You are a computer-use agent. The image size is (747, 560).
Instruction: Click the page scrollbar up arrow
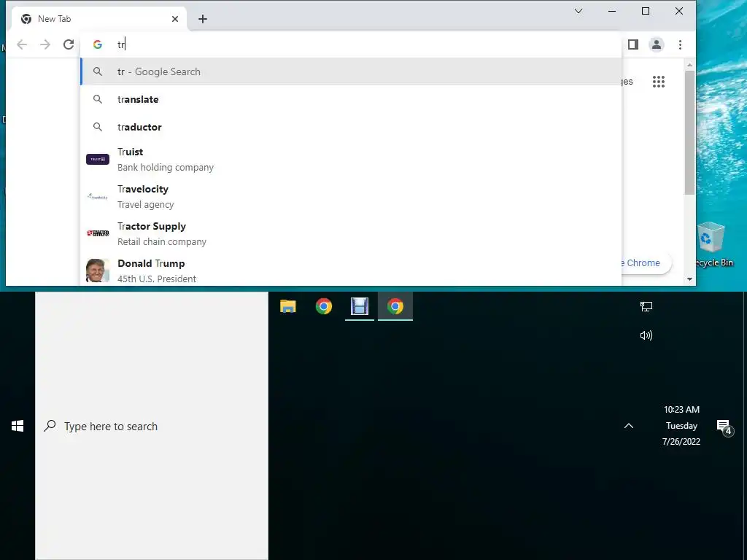(690, 65)
